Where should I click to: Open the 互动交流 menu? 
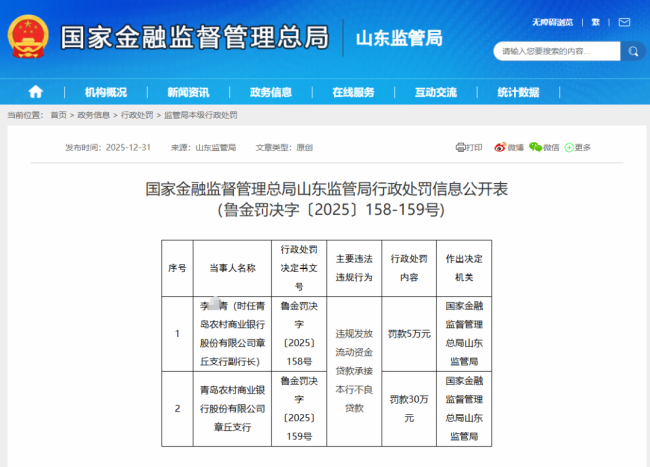click(436, 92)
